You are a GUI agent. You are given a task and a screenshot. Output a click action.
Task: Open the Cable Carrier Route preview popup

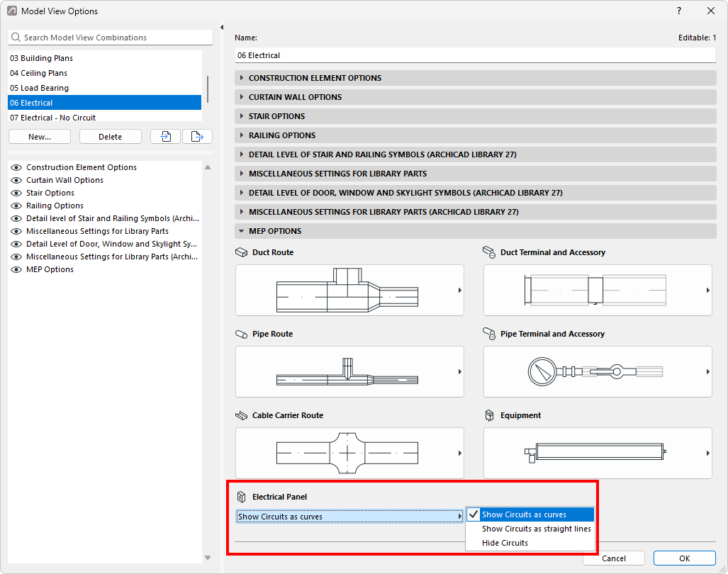(349, 453)
